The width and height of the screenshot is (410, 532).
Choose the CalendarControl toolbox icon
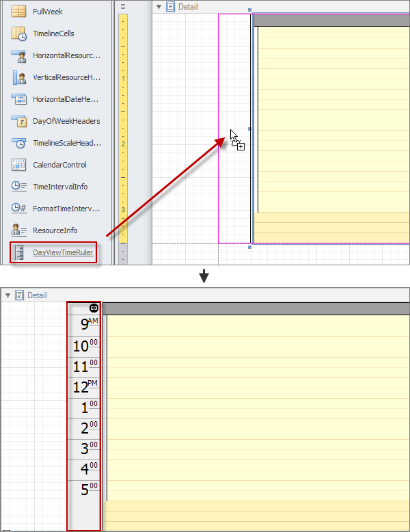(19, 165)
